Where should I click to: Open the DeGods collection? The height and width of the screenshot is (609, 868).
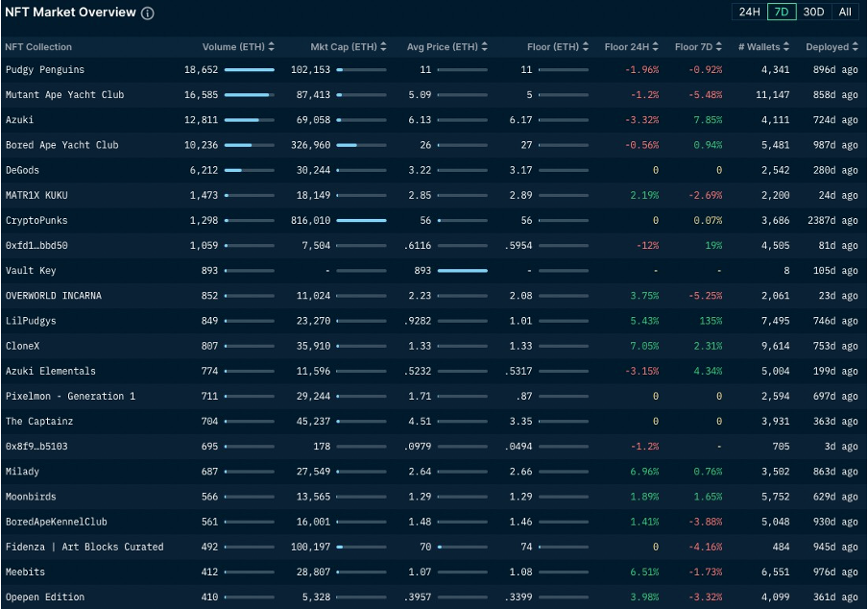tap(22, 170)
